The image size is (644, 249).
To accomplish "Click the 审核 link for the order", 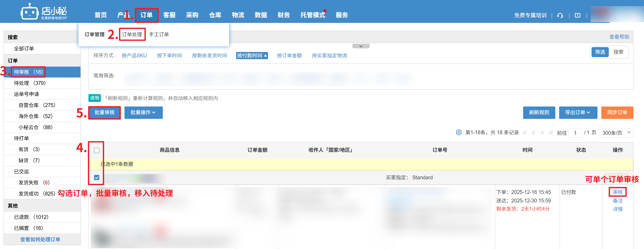I will [618, 192].
